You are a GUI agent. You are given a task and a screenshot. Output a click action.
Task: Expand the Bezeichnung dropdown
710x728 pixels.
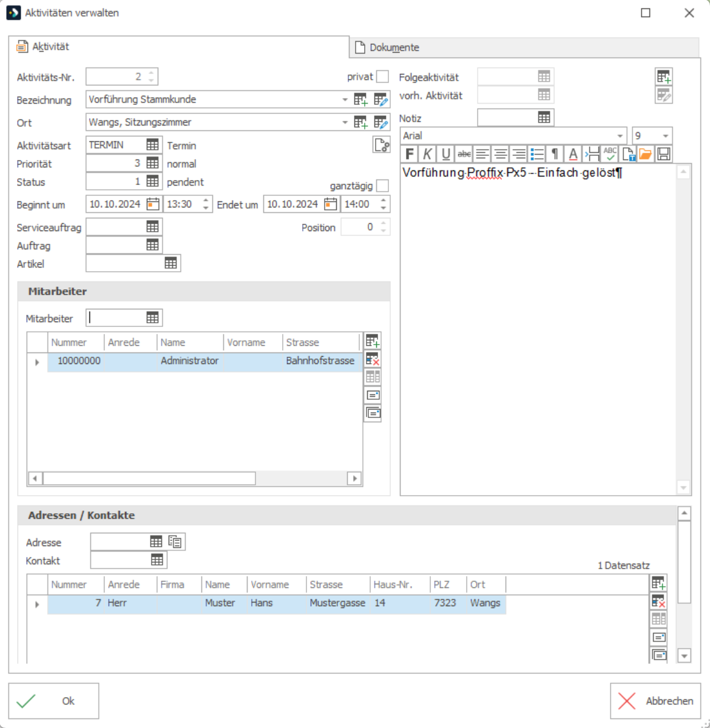[345, 99]
